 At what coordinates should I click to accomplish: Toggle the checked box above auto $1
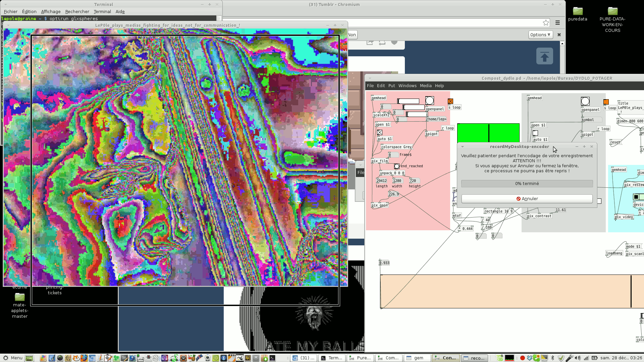[x=380, y=132]
